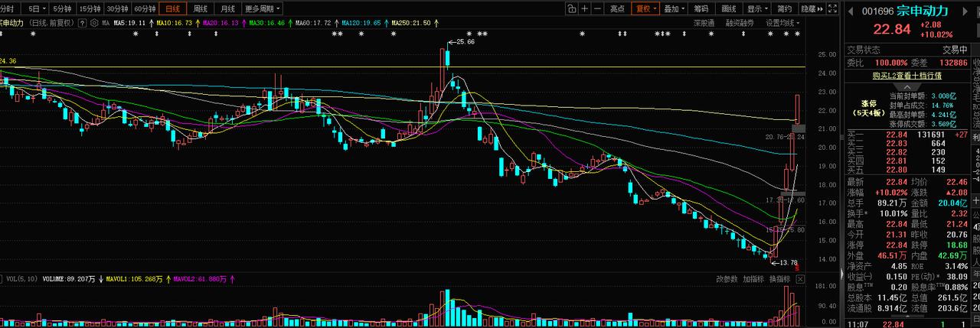Screen dimensions: 980x328
Task: Click the 买一 bid price row
Action: pyautogui.click(x=906, y=133)
